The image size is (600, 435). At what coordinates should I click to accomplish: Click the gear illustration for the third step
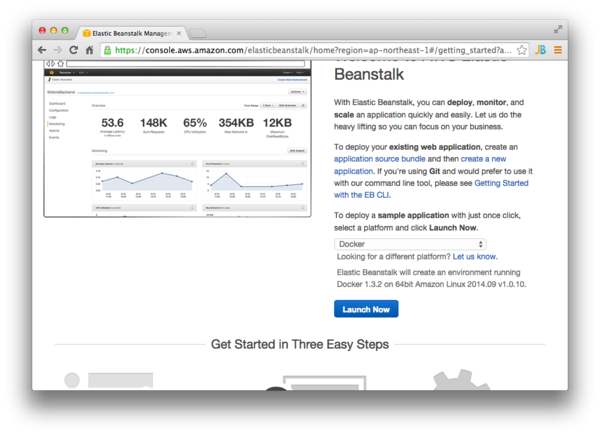pyautogui.click(x=461, y=380)
